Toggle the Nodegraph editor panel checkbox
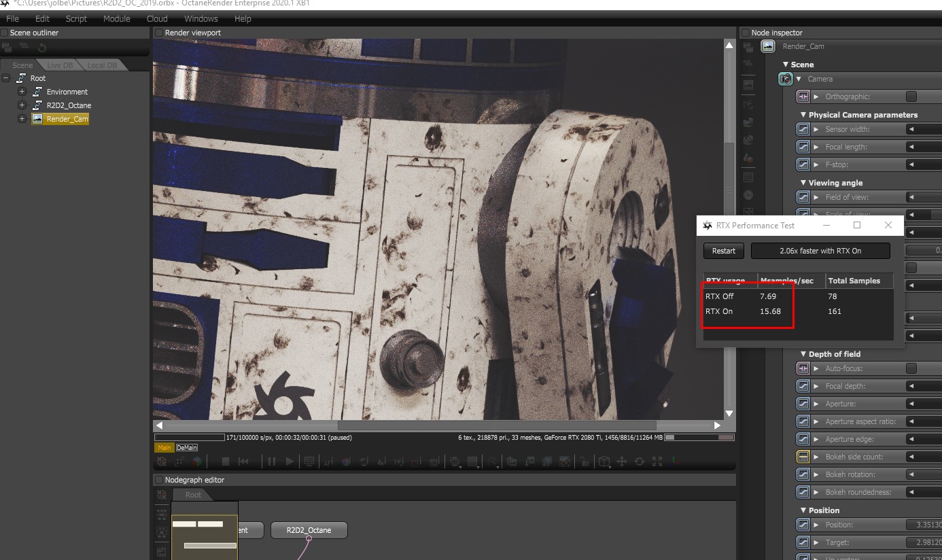This screenshot has height=560, width=942. click(160, 480)
